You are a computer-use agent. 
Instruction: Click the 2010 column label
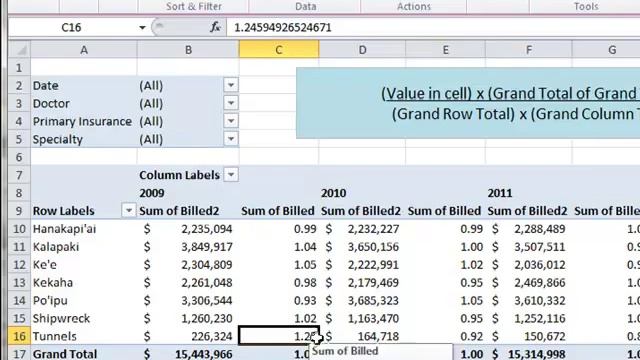click(x=333, y=193)
